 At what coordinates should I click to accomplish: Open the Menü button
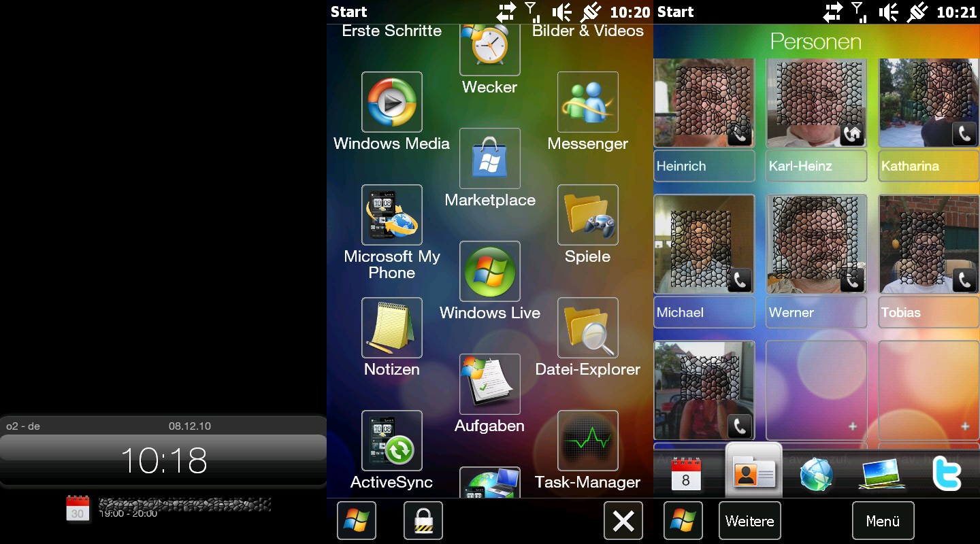[x=883, y=521]
